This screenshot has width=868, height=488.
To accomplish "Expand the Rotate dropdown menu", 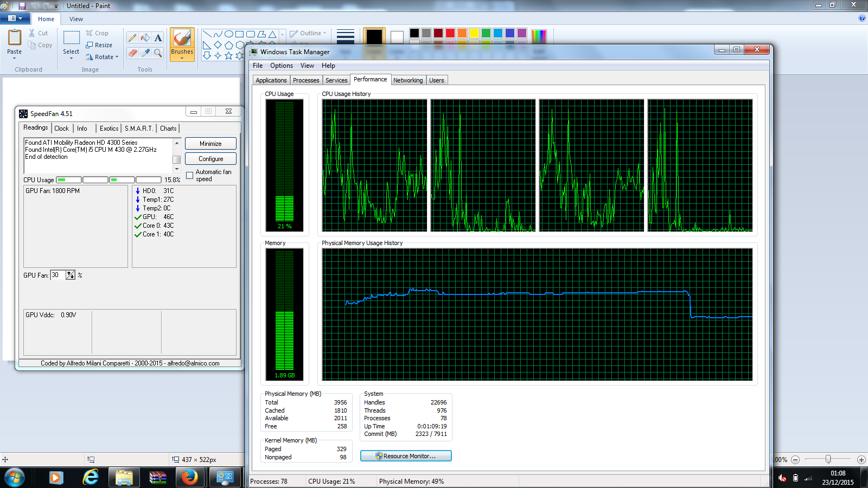I will [x=117, y=57].
